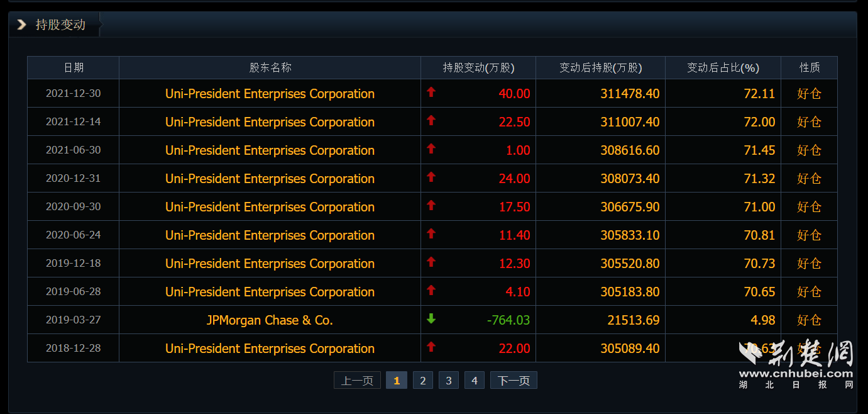Click the percentage 72.11
This screenshot has height=414, width=868.
pyautogui.click(x=760, y=94)
